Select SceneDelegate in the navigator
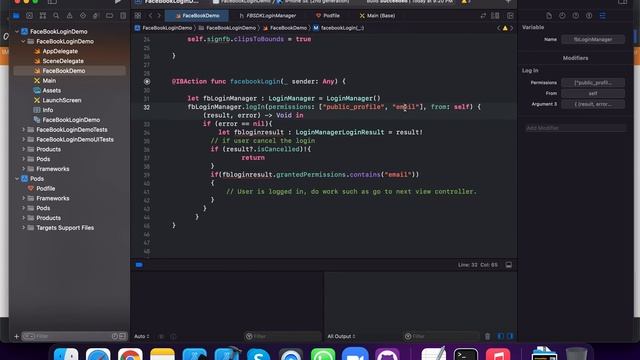The height and width of the screenshot is (360, 640). click(63, 61)
